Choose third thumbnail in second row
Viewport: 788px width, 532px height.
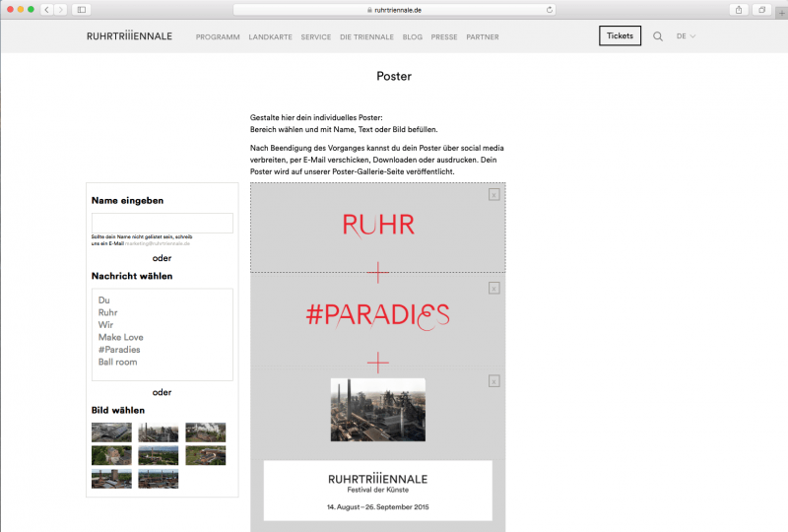tap(206, 455)
